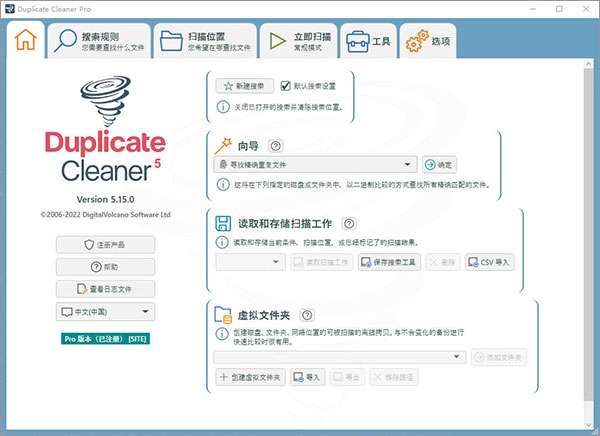
Task: Click the 创建虚拟文件夹 button
Action: tap(251, 377)
